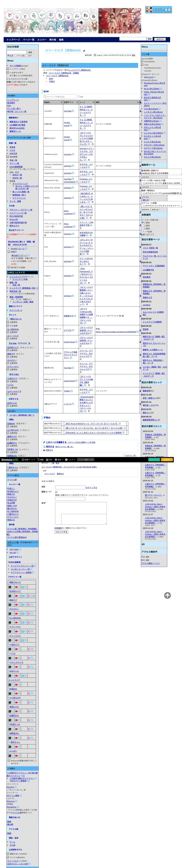Click the X icon in ヤマトイオリ account row

[x=10, y=631]
